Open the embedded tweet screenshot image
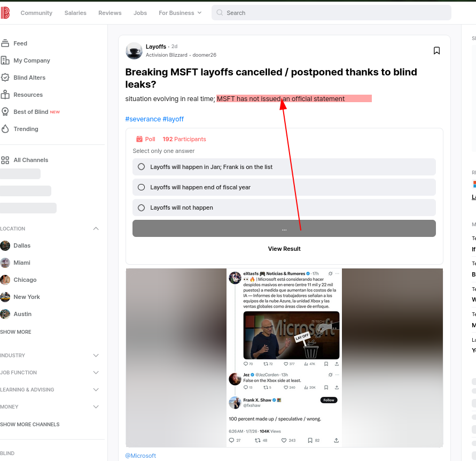Viewport: 476px width, 461px height. click(284, 357)
